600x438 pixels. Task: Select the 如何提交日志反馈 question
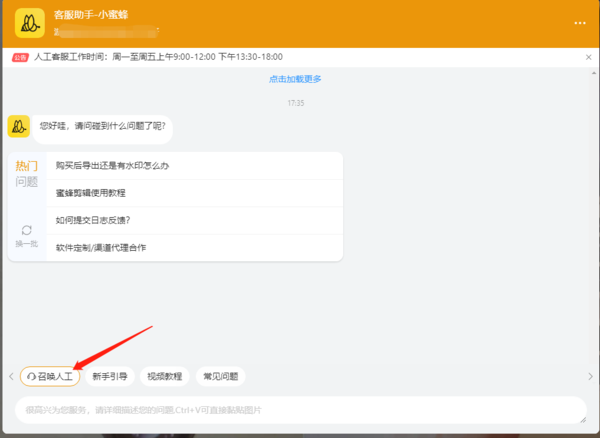click(x=93, y=220)
